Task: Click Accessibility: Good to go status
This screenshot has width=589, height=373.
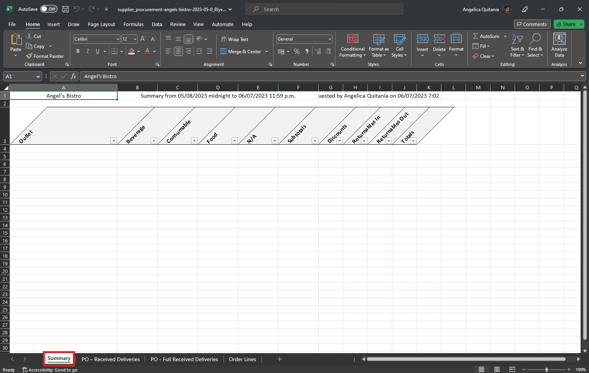Action: coord(50,370)
